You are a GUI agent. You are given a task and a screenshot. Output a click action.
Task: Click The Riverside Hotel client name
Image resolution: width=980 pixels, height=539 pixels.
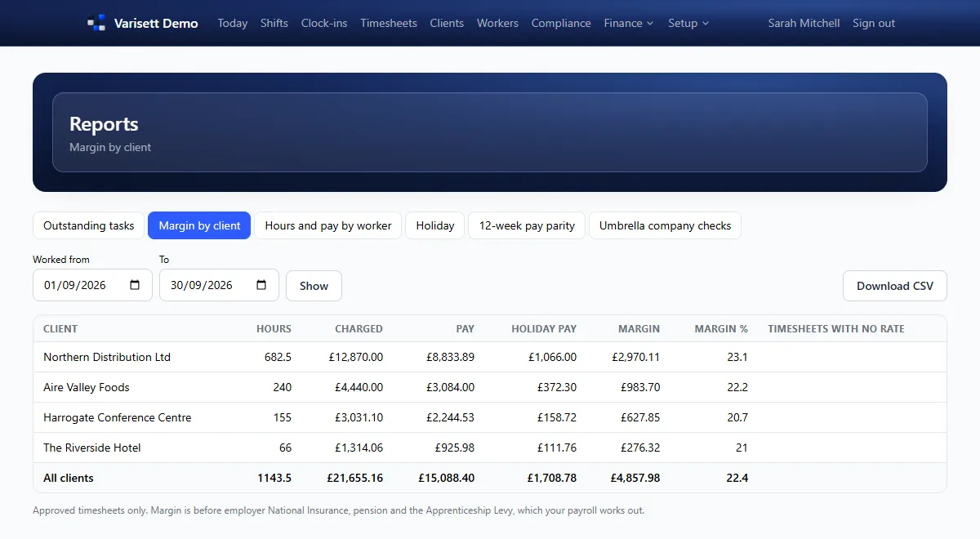tap(92, 448)
